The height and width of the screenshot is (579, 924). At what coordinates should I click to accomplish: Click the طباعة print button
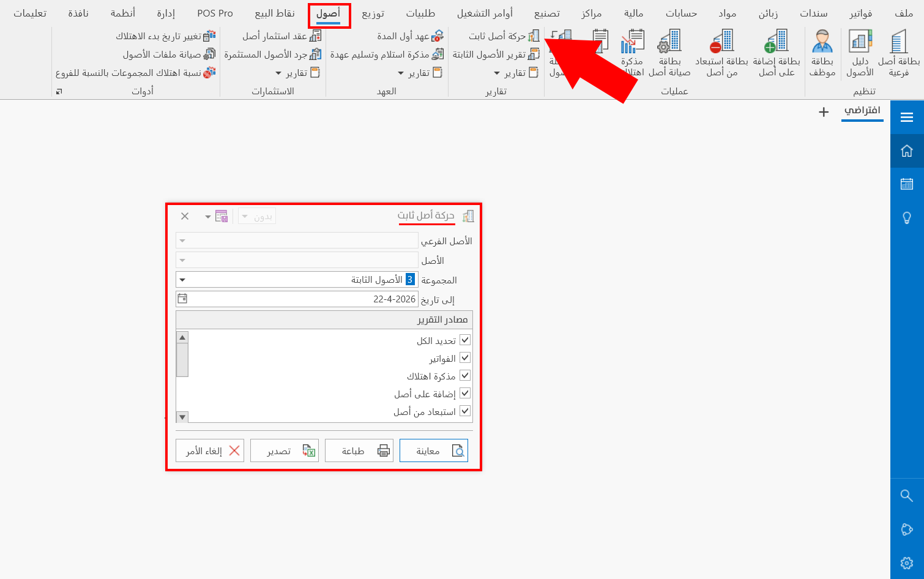point(359,450)
